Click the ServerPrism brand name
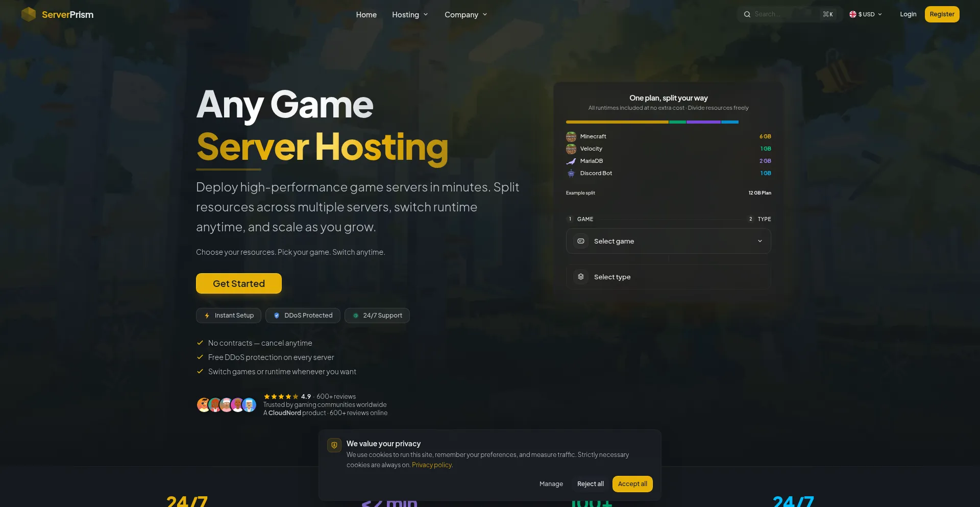980x507 pixels. coord(67,15)
